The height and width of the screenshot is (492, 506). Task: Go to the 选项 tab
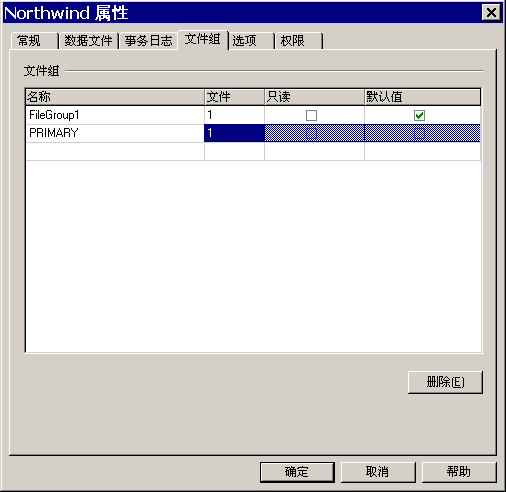coord(251,41)
